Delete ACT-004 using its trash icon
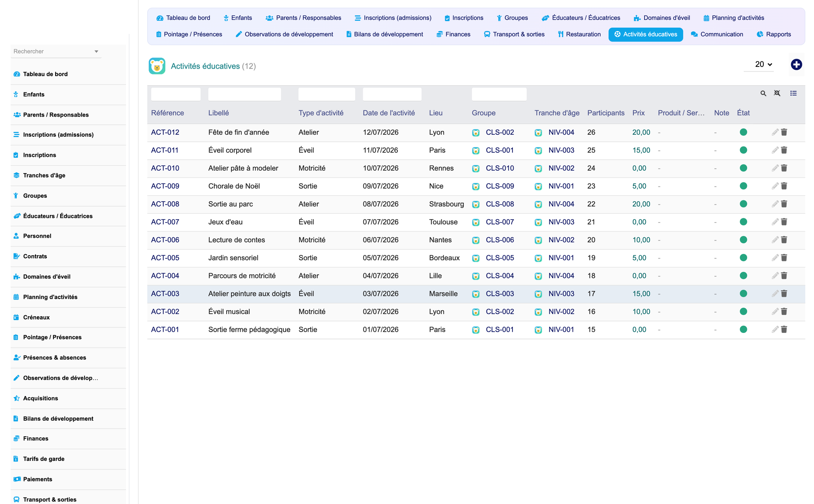Viewport: 814px width, 504px height. [x=784, y=276]
